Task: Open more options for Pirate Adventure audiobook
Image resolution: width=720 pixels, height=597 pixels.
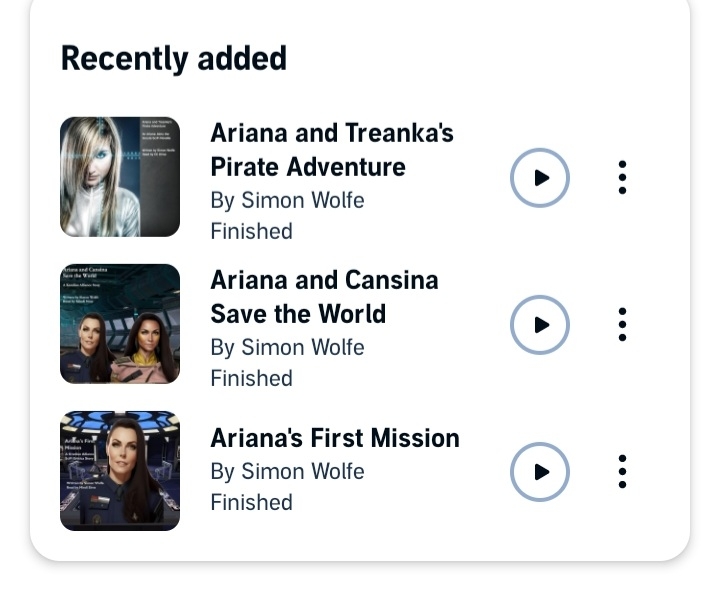Action: tap(622, 178)
